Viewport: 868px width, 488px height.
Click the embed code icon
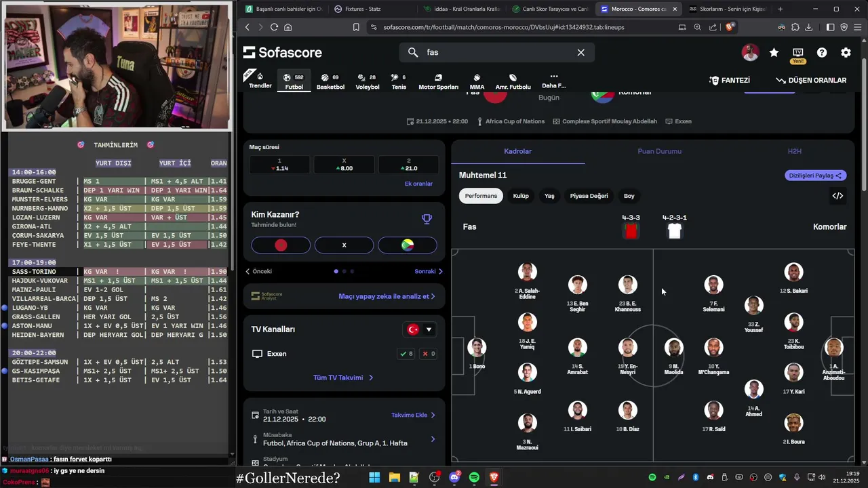click(x=837, y=196)
